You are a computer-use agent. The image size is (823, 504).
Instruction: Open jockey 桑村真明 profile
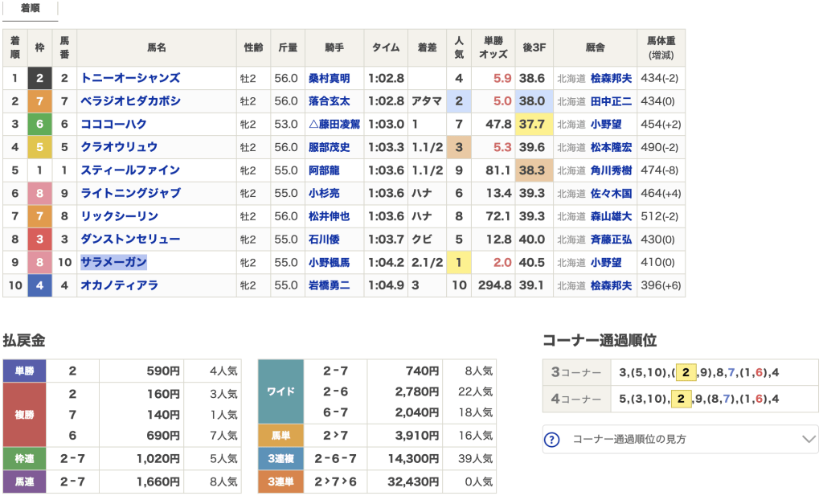329,78
